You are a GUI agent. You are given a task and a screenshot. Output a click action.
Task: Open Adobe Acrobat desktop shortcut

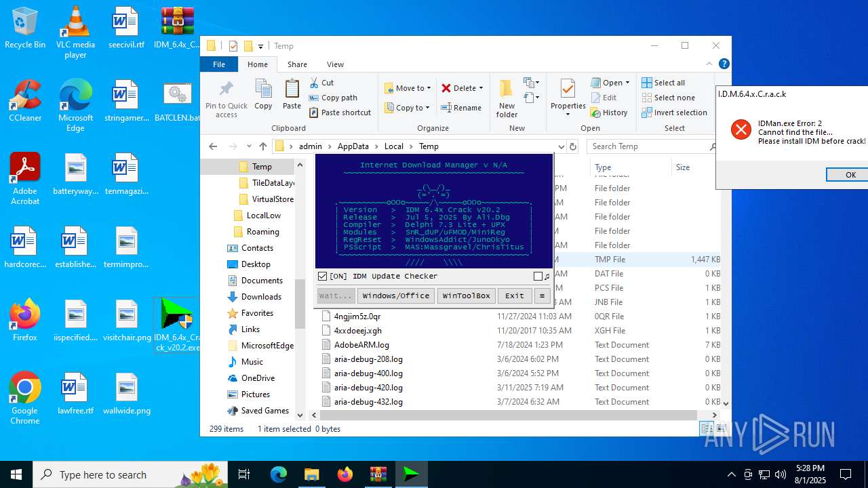[25, 179]
